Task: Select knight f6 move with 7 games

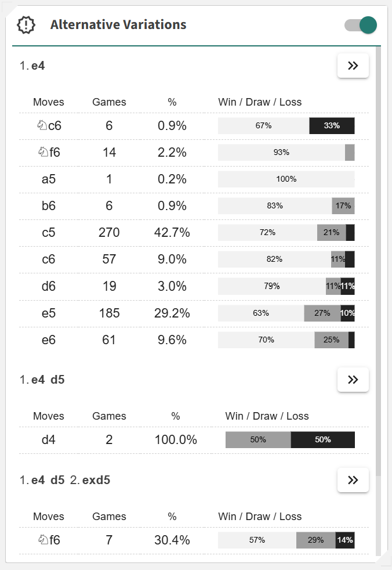Action: tap(49, 540)
